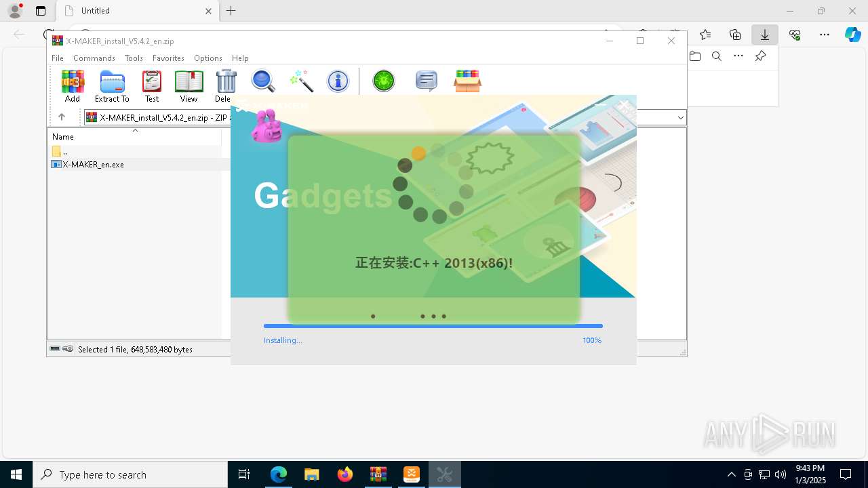Open Edge Collections icon
The width and height of the screenshot is (868, 488).
pos(735,35)
